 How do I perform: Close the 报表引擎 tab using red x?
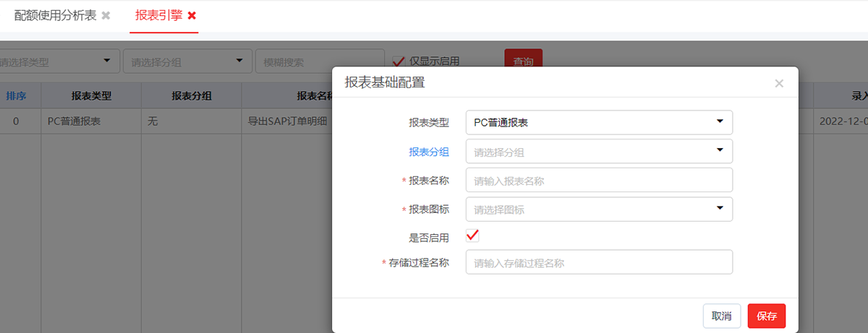tap(192, 15)
